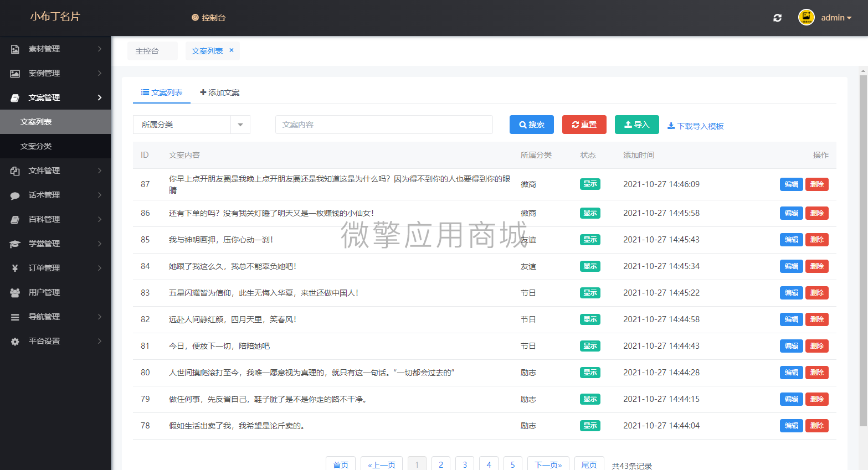Click the 下一页 pagination button
The image size is (868, 470).
pos(548,465)
